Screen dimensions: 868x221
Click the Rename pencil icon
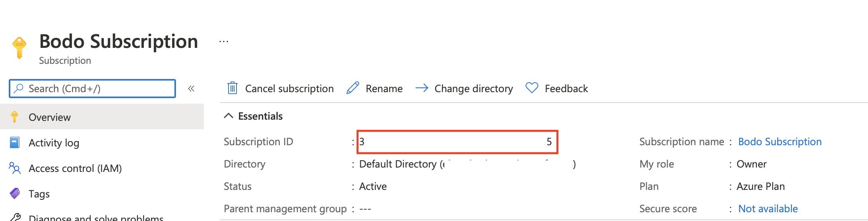[353, 88]
